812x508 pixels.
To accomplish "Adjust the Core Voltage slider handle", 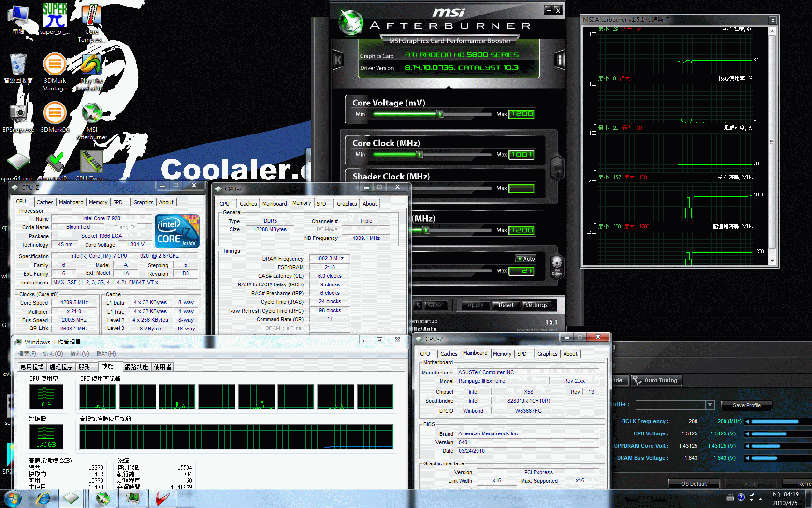I will point(440,114).
